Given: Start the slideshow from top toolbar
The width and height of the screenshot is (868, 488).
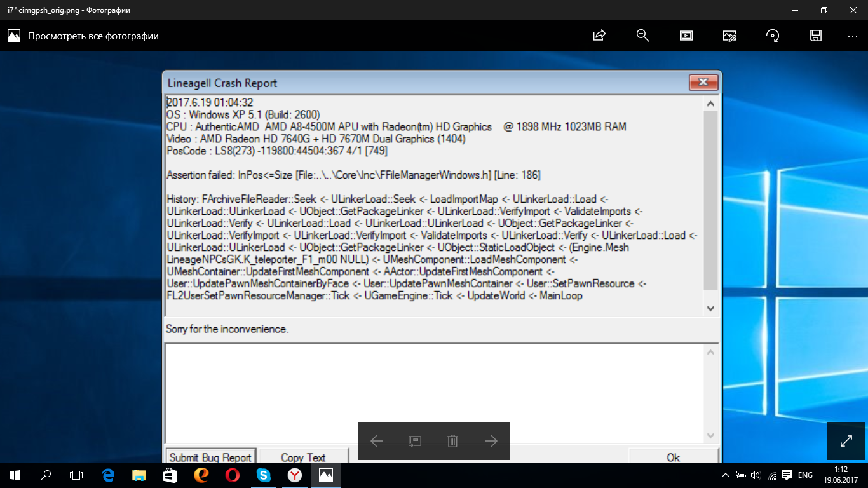Looking at the screenshot, I should point(686,36).
